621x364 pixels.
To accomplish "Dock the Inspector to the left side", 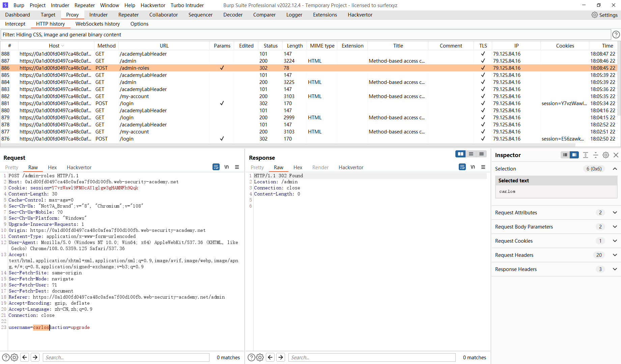I will click(x=565, y=155).
